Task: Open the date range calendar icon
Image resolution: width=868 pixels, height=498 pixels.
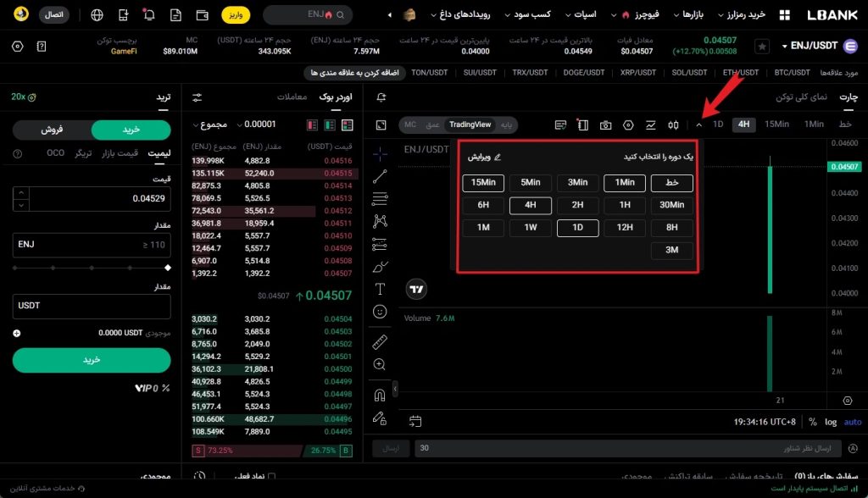Action: click(415, 422)
